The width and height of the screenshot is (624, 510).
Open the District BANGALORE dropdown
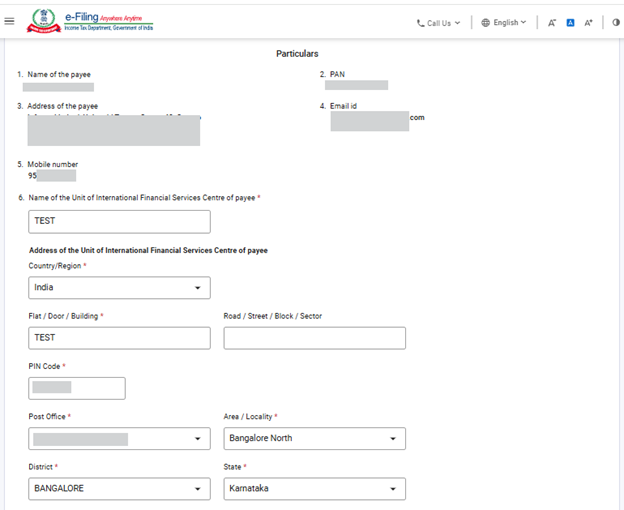[x=119, y=489]
